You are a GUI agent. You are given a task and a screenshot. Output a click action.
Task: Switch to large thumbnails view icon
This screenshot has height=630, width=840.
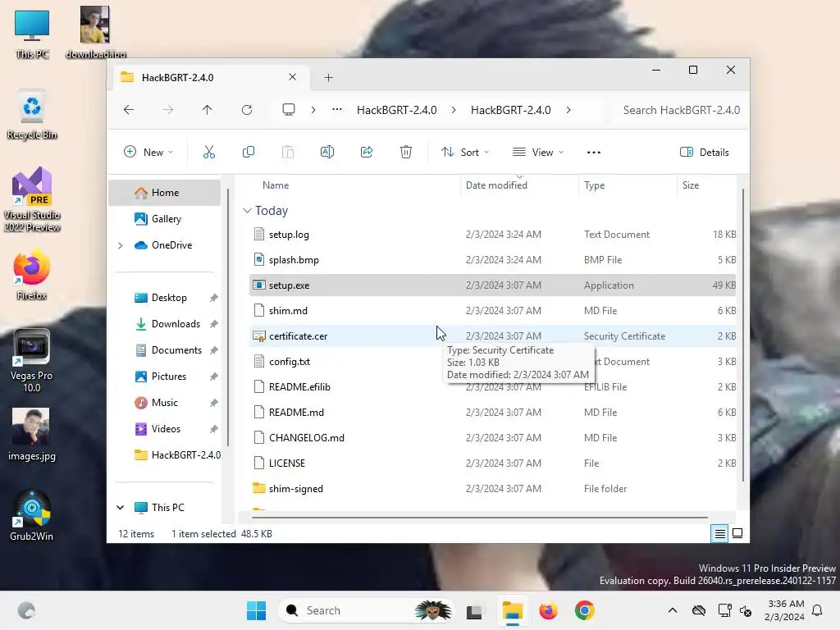click(x=737, y=533)
